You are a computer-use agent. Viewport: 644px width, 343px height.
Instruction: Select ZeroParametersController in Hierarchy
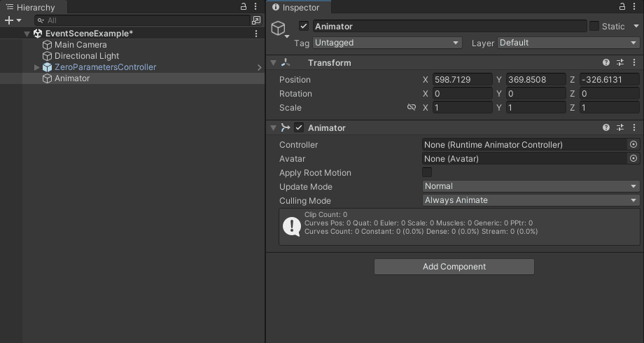click(x=105, y=67)
